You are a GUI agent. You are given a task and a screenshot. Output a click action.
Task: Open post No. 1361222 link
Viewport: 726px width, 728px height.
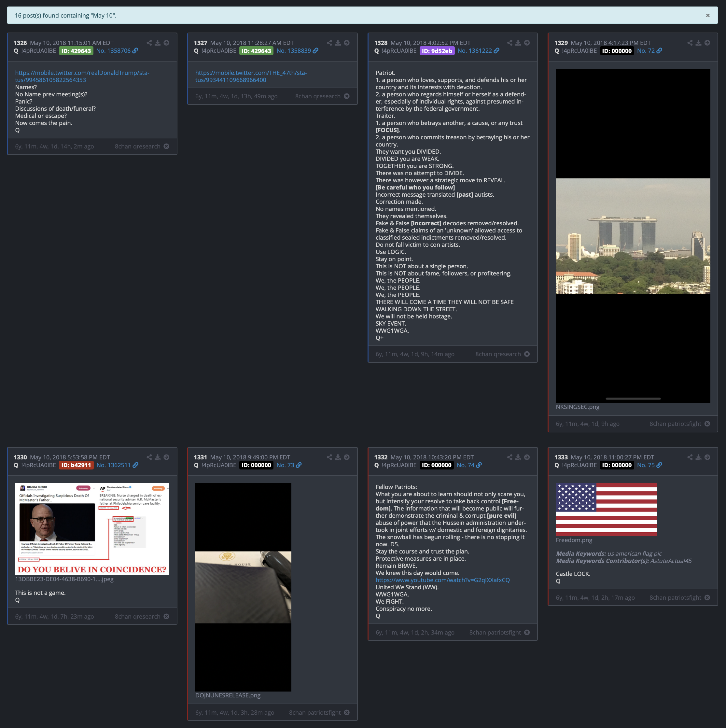[x=478, y=51]
